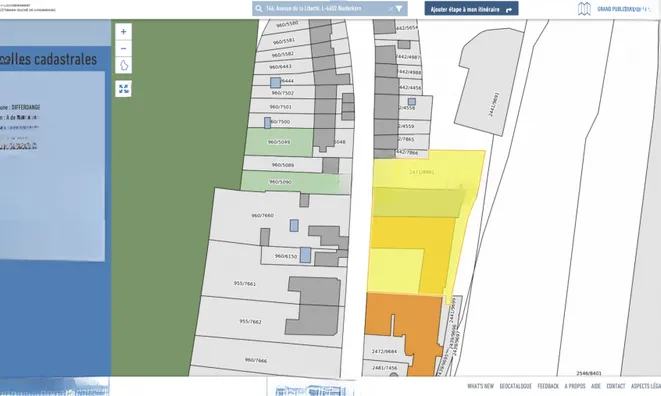The image size is (661, 396).
Task: Zoom in with the plus button
Action: (124, 32)
